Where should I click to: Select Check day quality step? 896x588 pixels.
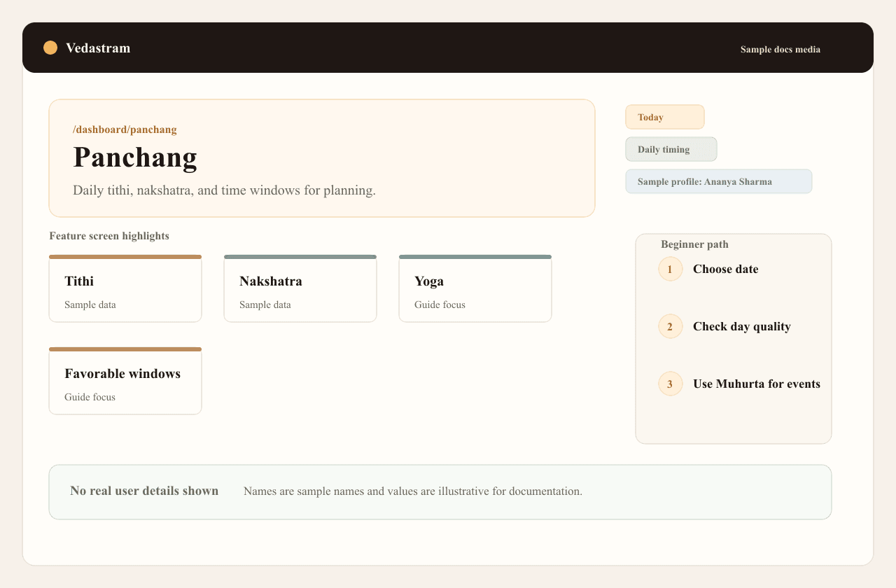tap(742, 326)
